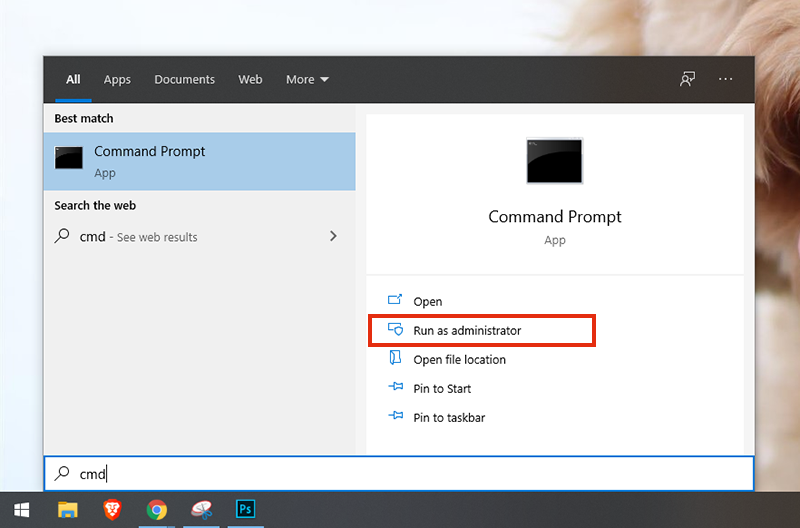Image resolution: width=800 pixels, height=528 pixels.
Task: Select the Command Prompt best match result
Action: (x=199, y=162)
